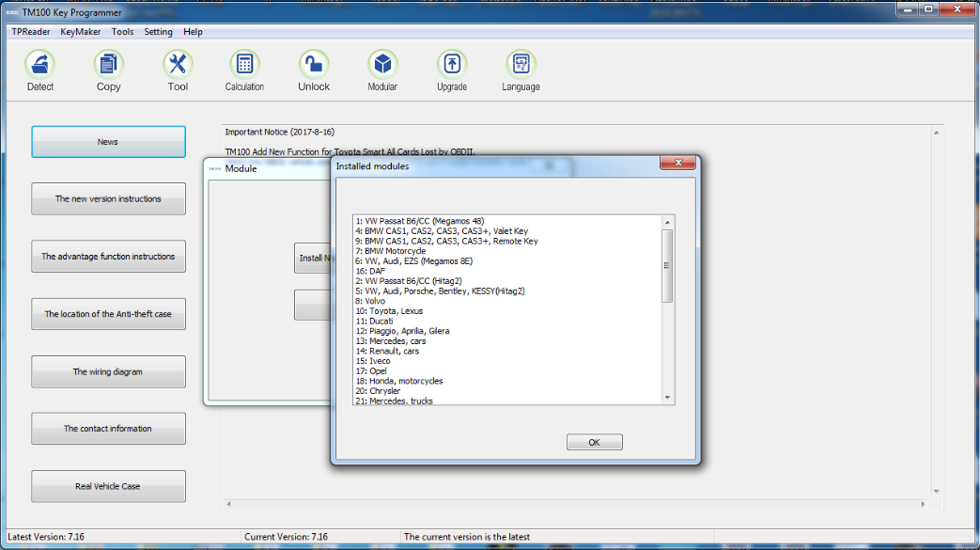Click 'Latest Version: 7.16' status entry
This screenshot has height=550, width=980.
click(x=46, y=537)
